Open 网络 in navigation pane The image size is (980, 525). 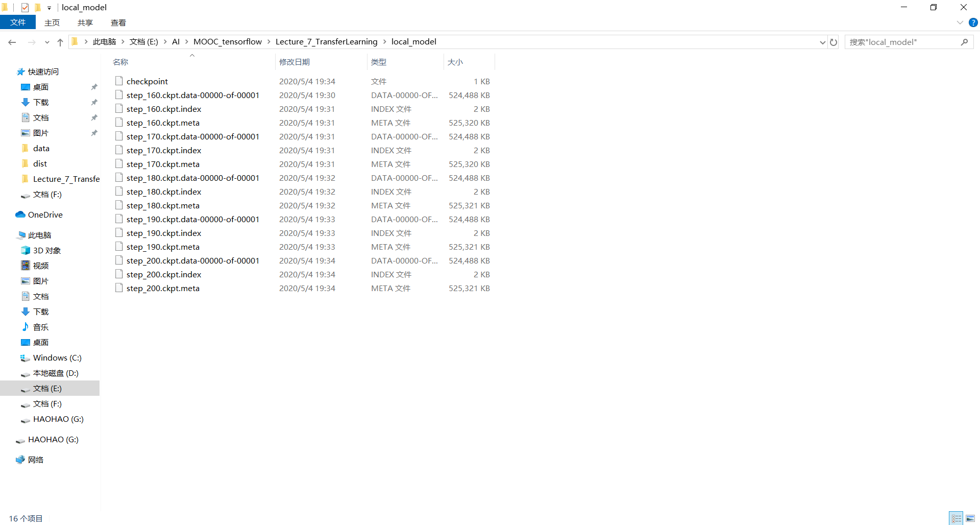point(36,460)
